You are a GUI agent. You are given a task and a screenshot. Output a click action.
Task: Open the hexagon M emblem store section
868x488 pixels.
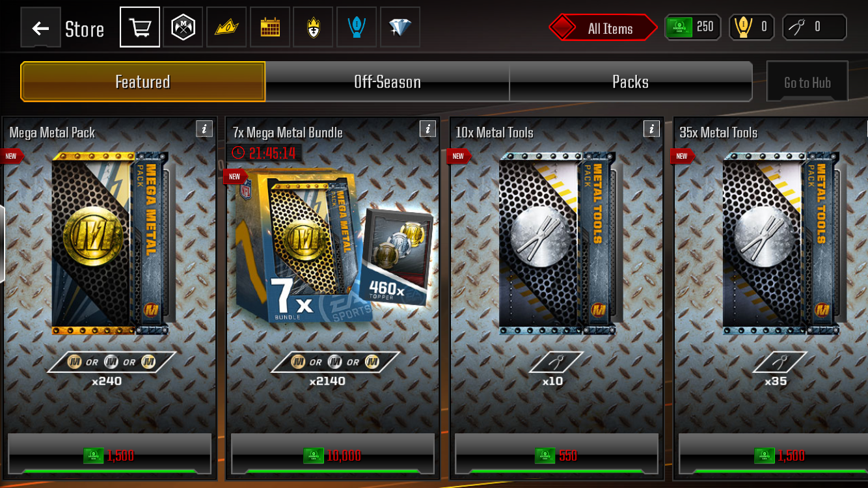pyautogui.click(x=183, y=27)
